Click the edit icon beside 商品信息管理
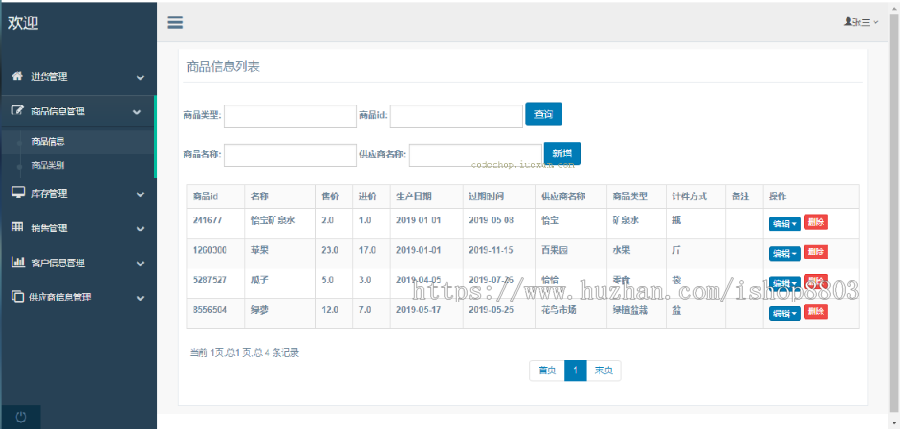900x429 pixels. tap(17, 111)
